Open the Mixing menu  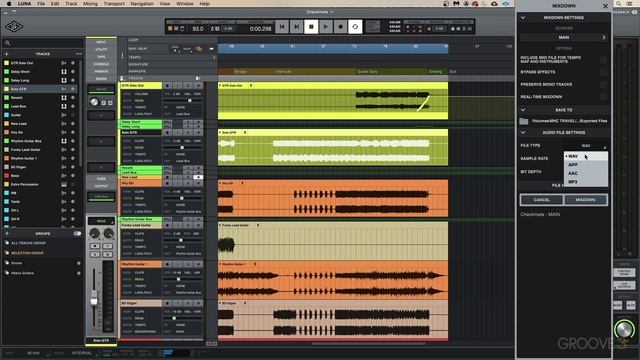[x=90, y=4]
